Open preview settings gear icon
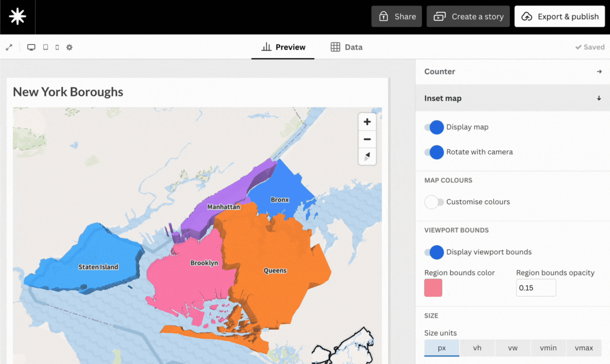 69,47
